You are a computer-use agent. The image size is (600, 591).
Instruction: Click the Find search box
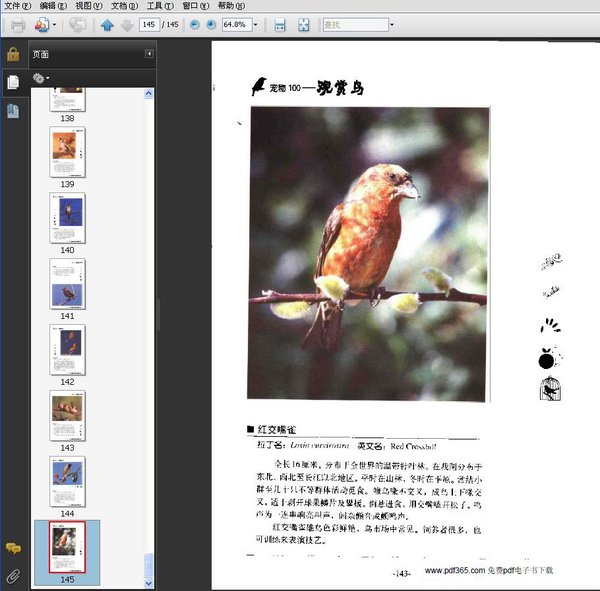pyautogui.click(x=355, y=25)
